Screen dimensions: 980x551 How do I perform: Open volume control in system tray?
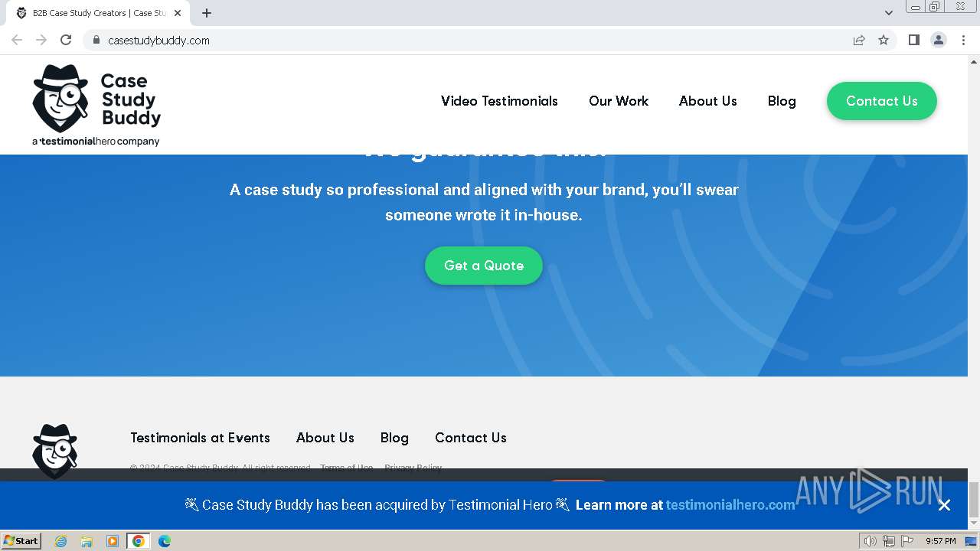(x=871, y=541)
